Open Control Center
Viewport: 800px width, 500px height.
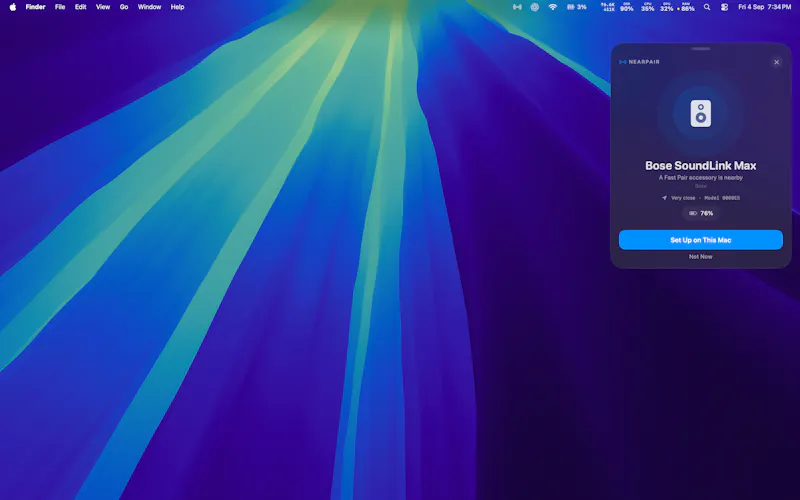coord(724,7)
